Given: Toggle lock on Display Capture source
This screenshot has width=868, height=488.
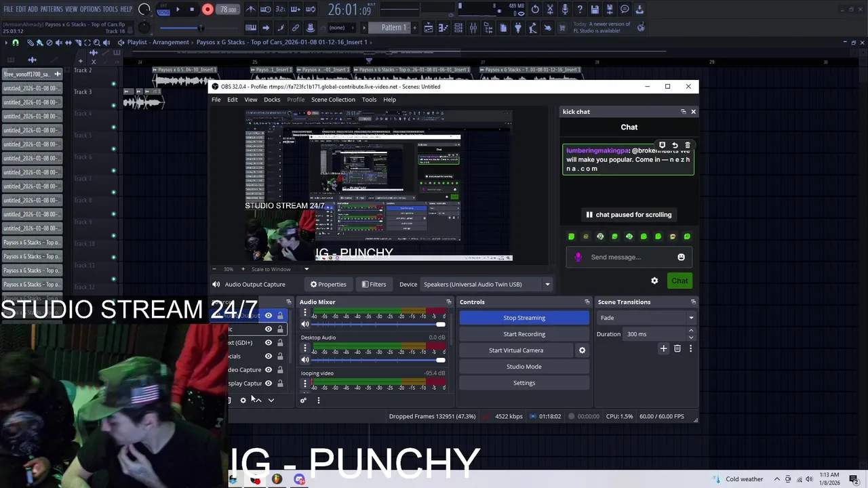Looking at the screenshot, I should point(280,384).
